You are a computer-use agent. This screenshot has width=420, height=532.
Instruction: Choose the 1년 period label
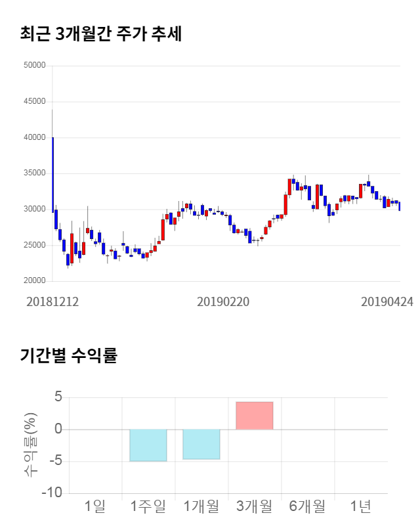click(x=360, y=506)
